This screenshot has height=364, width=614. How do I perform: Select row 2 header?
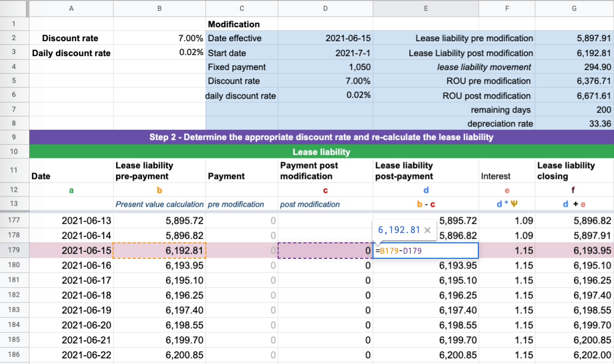click(14, 38)
